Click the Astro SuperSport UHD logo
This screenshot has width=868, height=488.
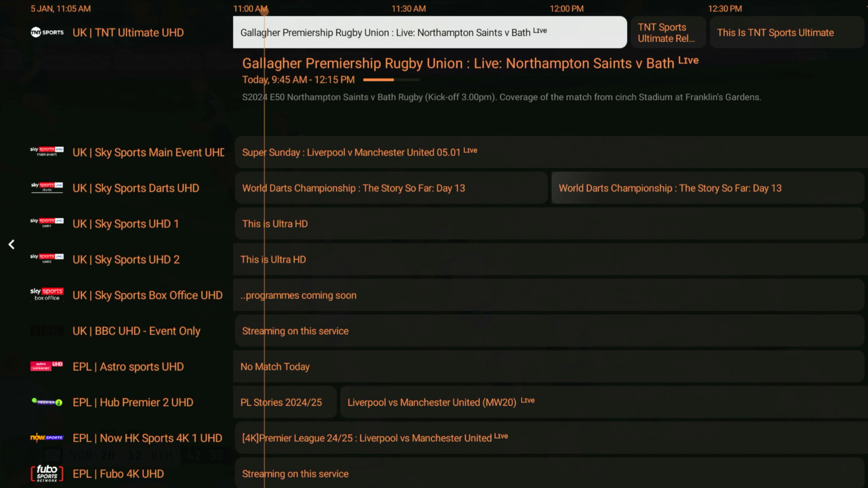pos(47,366)
